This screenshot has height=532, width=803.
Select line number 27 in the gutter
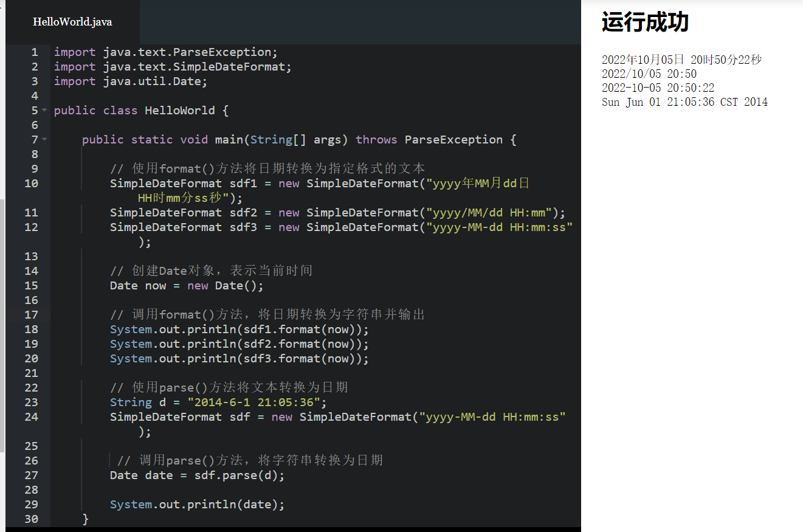coord(31,475)
